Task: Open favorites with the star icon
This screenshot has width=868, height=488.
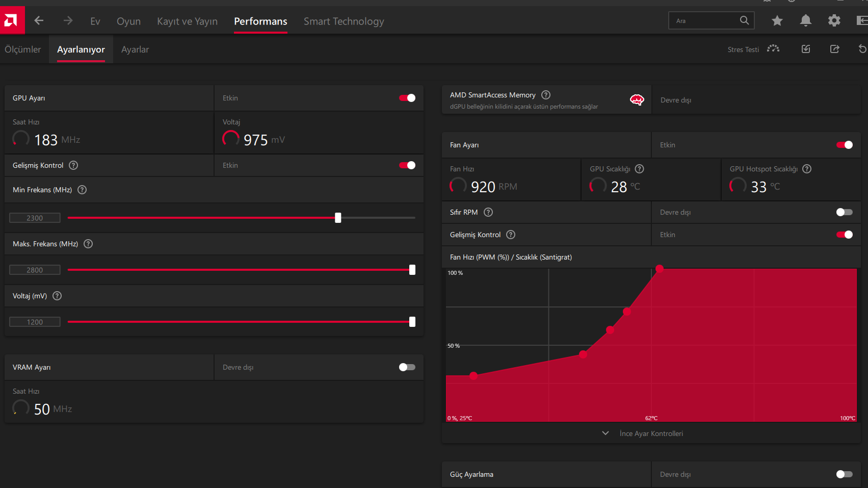Action: (x=777, y=20)
